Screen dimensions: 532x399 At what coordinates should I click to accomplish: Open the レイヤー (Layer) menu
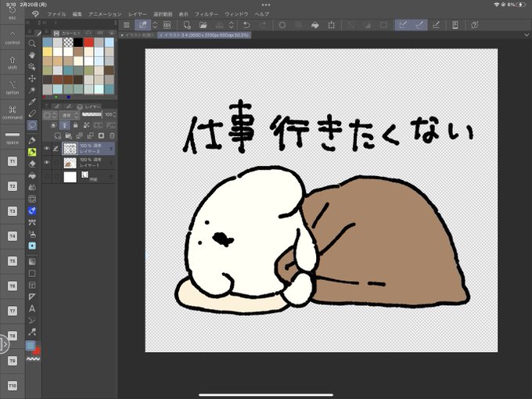[x=138, y=14]
